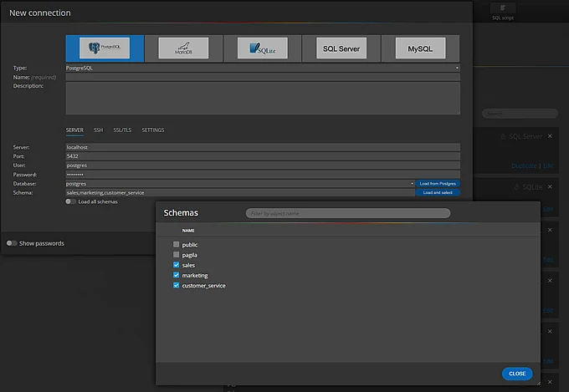Uncheck the marketing schema checkbox
This screenshot has width=569, height=392.
click(176, 275)
